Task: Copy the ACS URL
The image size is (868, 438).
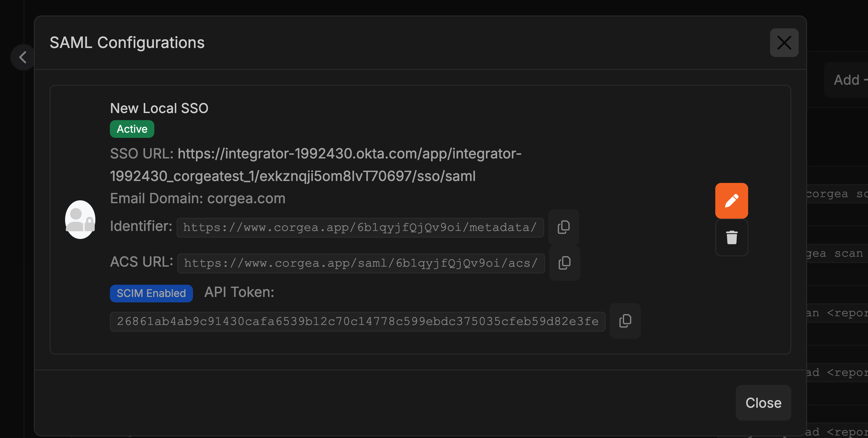Action: 564,263
